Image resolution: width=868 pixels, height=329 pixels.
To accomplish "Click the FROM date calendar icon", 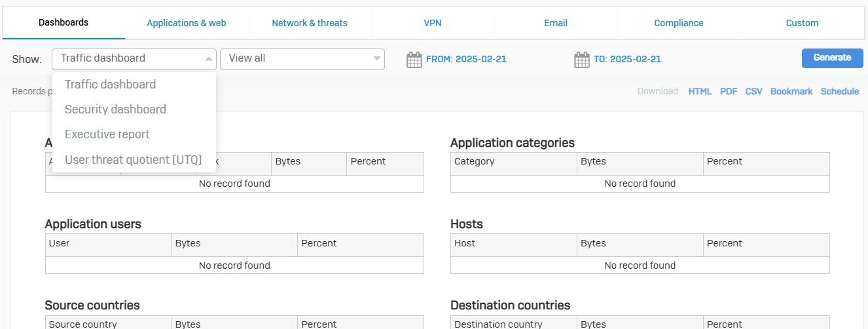I will pyautogui.click(x=414, y=60).
